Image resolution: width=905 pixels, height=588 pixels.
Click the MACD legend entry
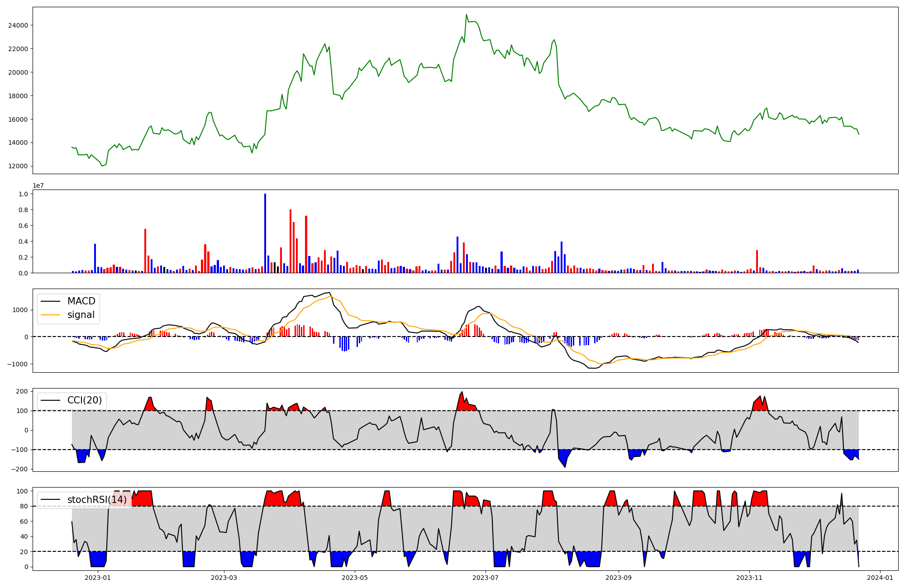tap(81, 301)
